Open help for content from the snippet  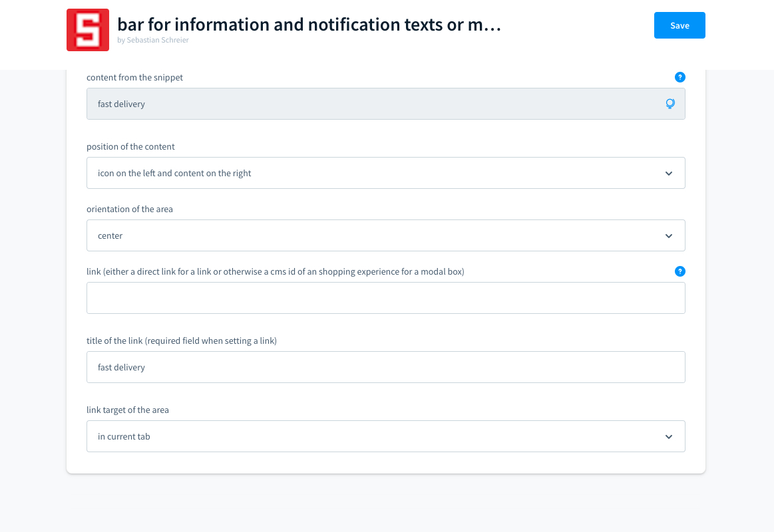pos(679,77)
